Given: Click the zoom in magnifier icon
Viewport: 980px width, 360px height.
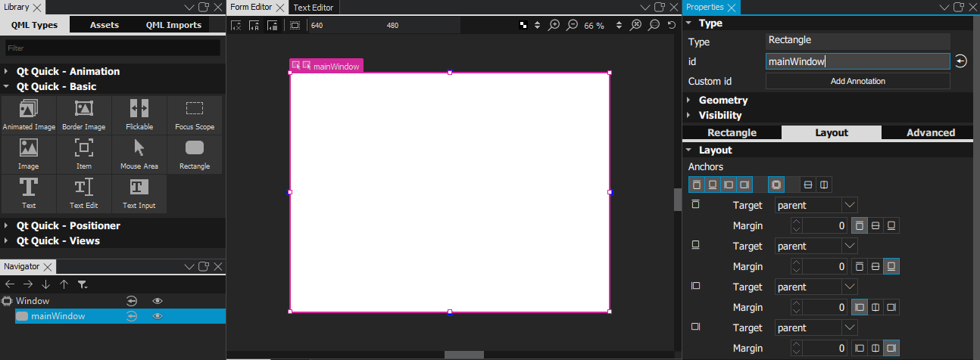Looking at the screenshot, I should coord(554,25).
